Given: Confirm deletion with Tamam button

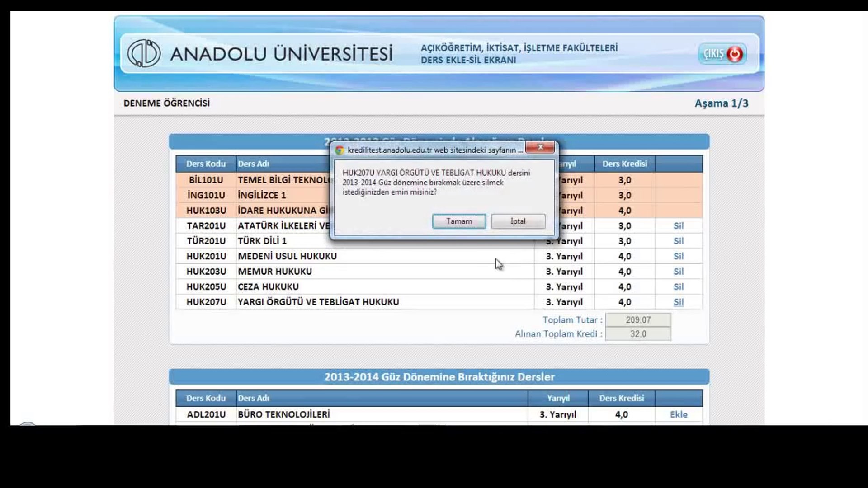Looking at the screenshot, I should click(459, 221).
